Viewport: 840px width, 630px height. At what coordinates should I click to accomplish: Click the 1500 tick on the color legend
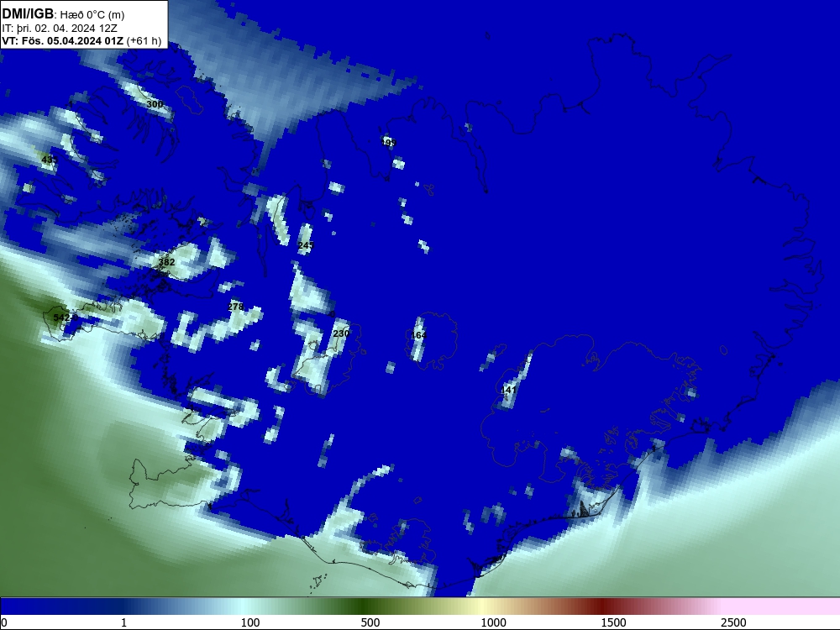pyautogui.click(x=613, y=622)
